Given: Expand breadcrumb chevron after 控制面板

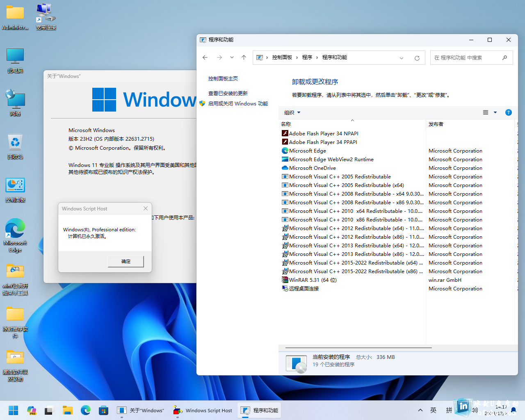Looking at the screenshot, I should click(297, 57).
